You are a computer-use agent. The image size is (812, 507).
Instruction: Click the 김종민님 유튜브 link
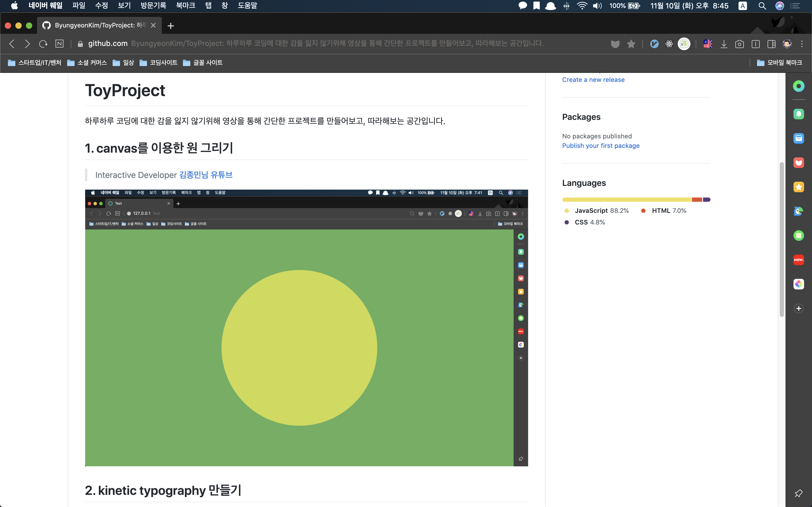coord(206,175)
